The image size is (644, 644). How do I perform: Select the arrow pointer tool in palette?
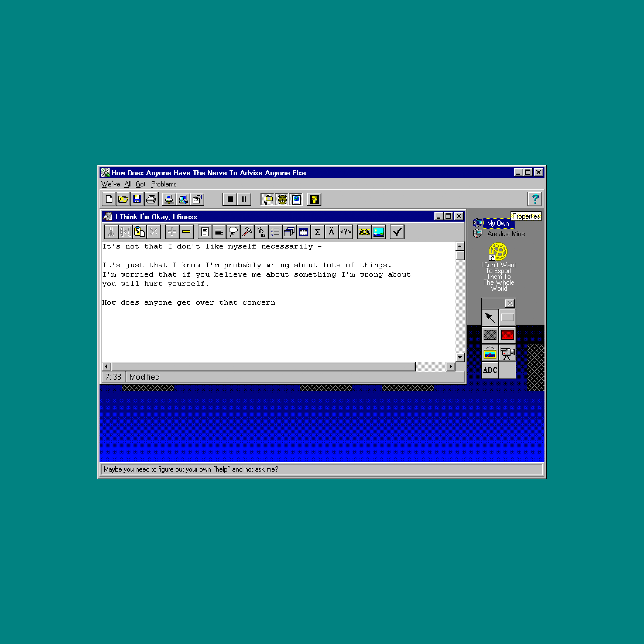[490, 318]
